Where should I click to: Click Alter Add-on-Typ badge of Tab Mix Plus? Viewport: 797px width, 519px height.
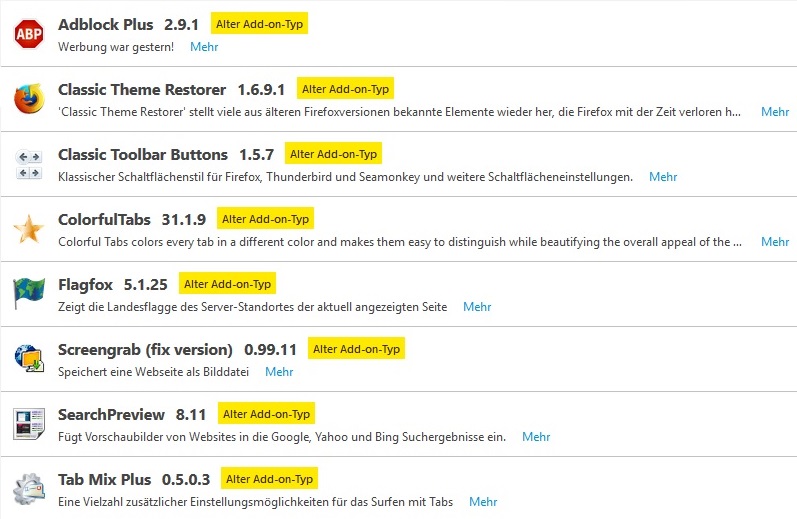269,479
